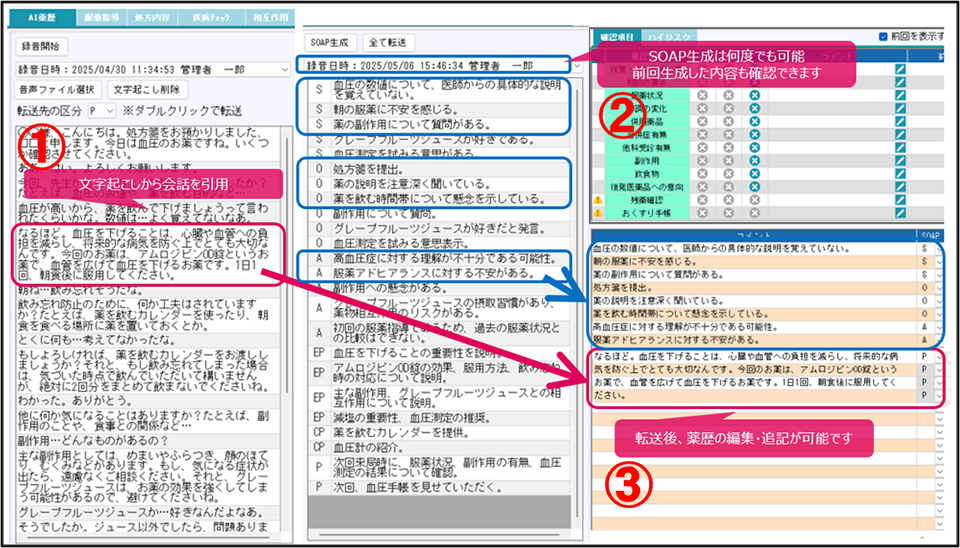The image size is (960, 548).
Task: Click the blue X icon for 服薬状況
Action: click(x=754, y=94)
